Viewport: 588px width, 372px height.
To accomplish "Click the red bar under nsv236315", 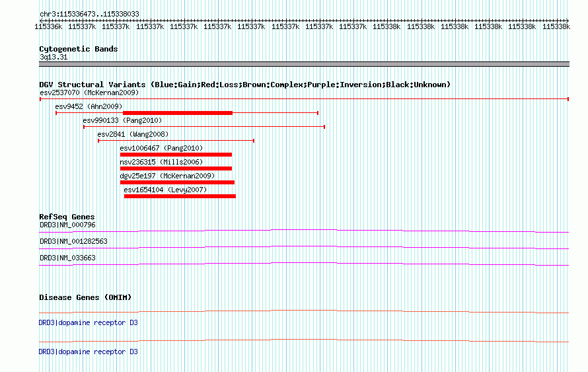I will click(176, 168).
